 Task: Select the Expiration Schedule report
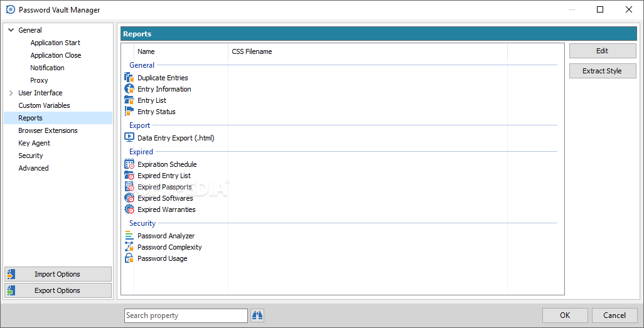point(167,164)
